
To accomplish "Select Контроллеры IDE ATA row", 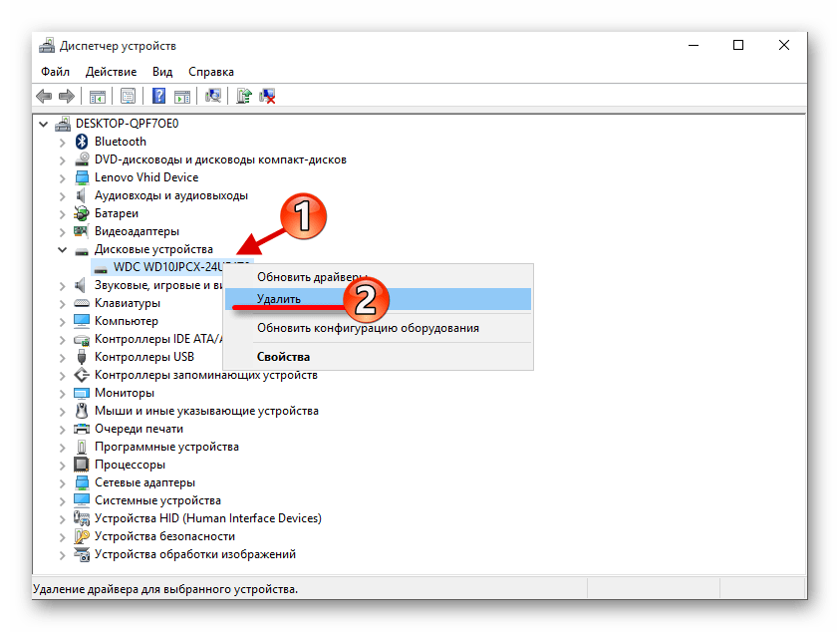I will coord(158,339).
